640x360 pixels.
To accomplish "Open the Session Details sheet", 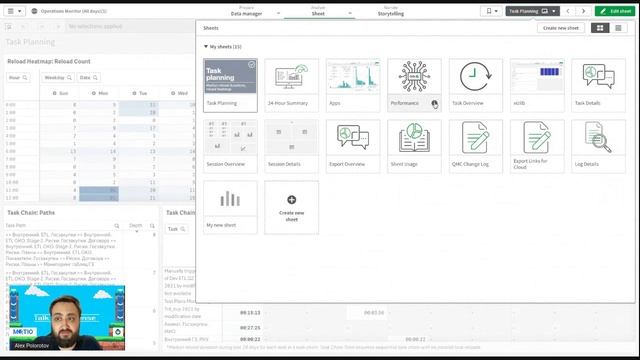I will click(x=291, y=146).
